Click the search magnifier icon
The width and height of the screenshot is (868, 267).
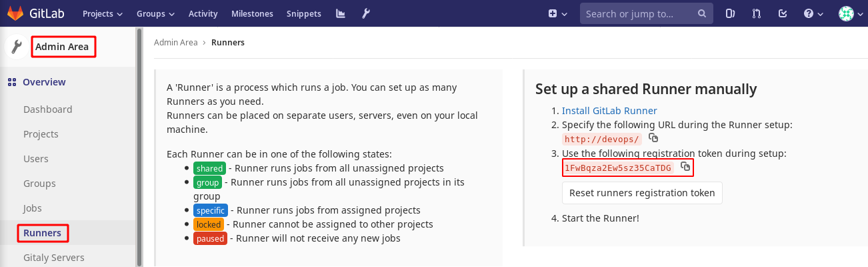pos(701,13)
